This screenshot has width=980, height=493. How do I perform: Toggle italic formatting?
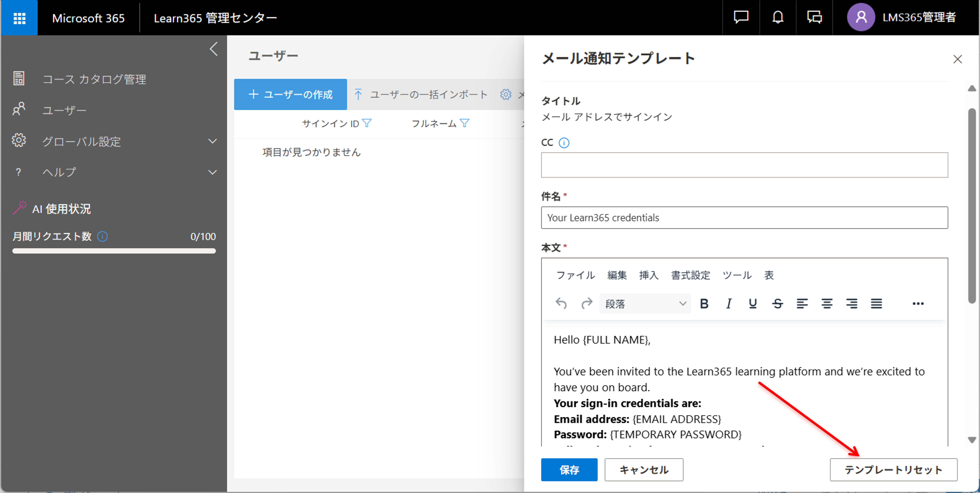point(728,304)
